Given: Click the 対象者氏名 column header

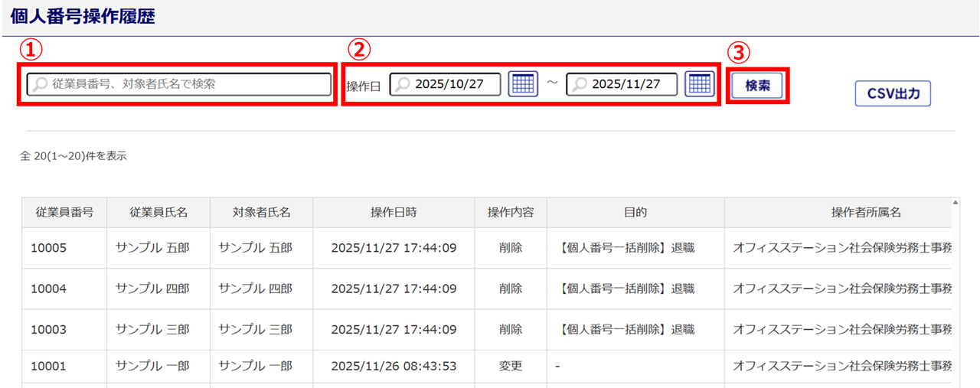Looking at the screenshot, I should click(262, 212).
